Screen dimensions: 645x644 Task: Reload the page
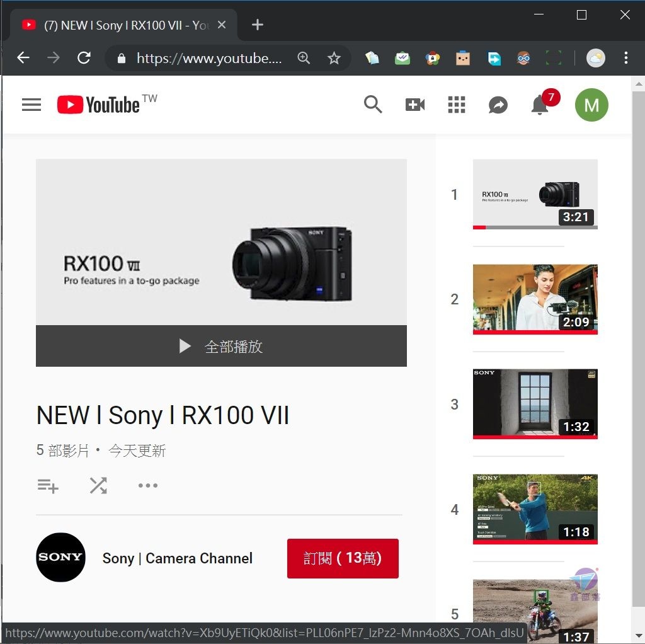[84, 57]
